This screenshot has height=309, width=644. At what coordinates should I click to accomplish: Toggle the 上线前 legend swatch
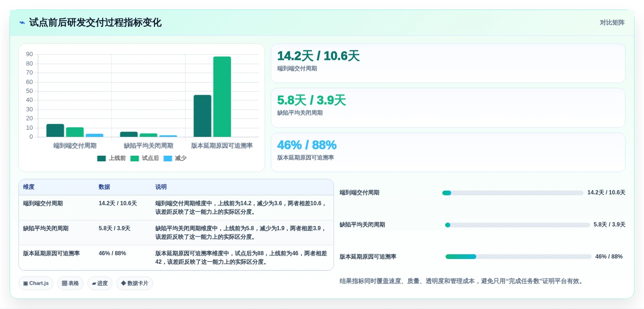(x=102, y=159)
